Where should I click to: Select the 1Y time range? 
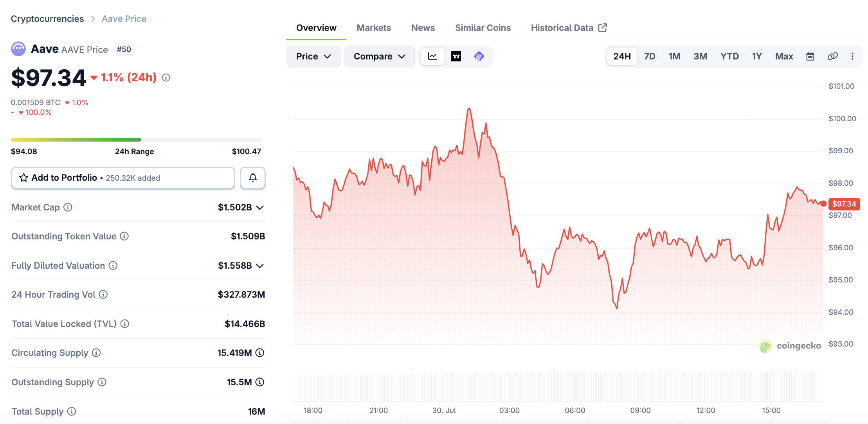pos(757,56)
